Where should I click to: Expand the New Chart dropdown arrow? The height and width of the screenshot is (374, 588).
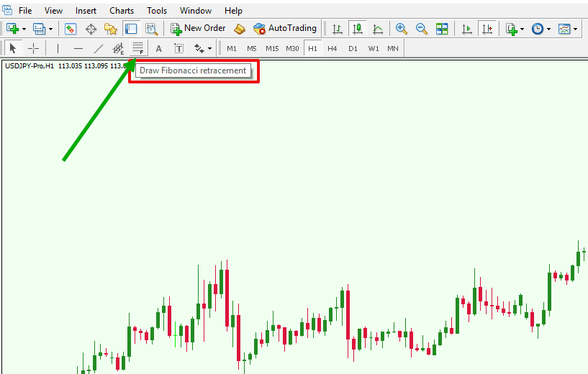[24, 29]
